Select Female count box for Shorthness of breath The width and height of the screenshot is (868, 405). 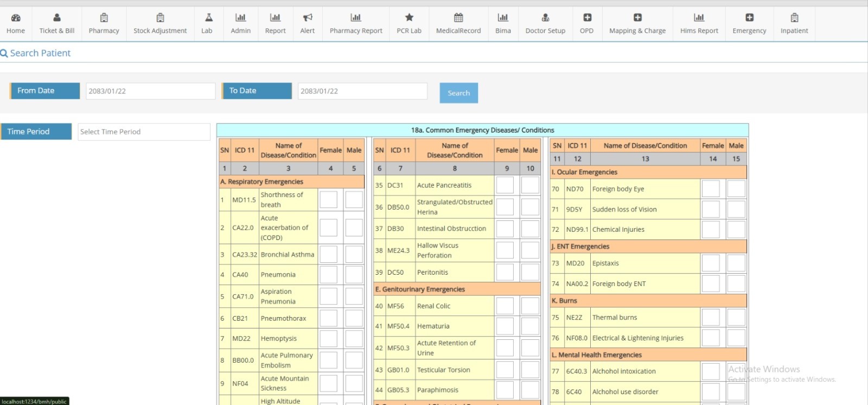click(328, 200)
